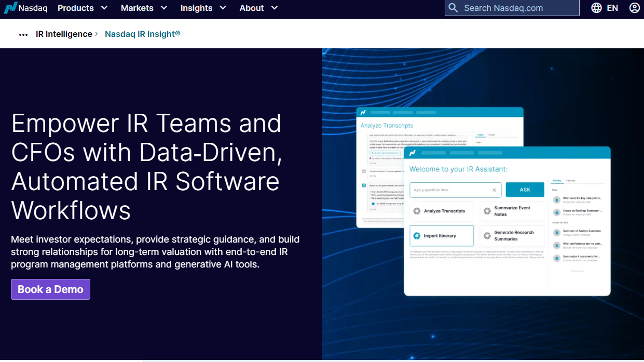Click the Summarize Event Notes tile icon
Image resolution: width=644 pixels, height=362 pixels.
point(487,211)
